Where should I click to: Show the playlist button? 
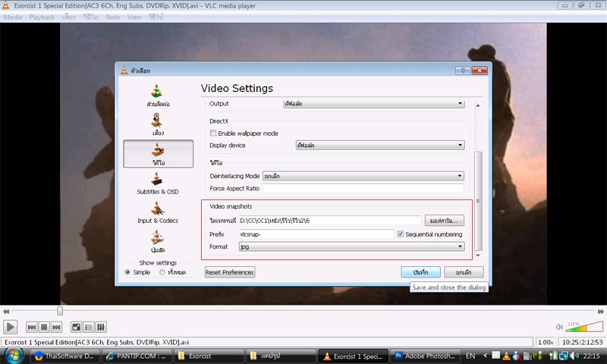[x=89, y=328]
